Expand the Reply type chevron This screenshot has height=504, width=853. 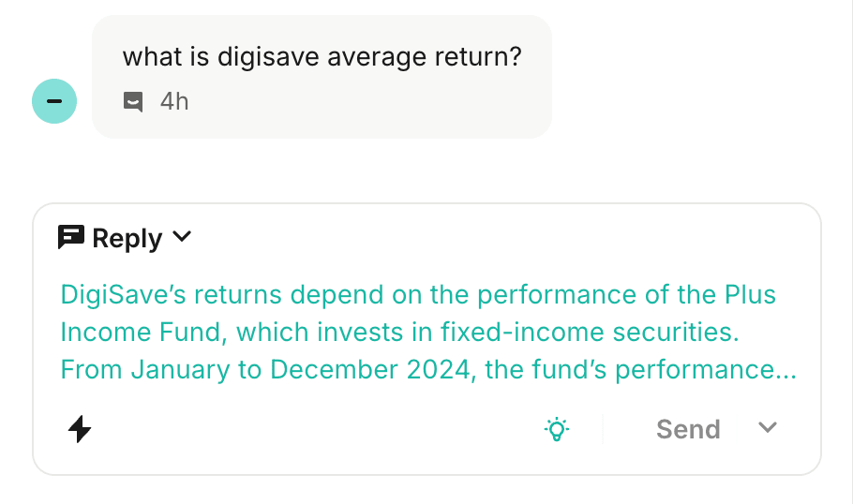tap(183, 238)
